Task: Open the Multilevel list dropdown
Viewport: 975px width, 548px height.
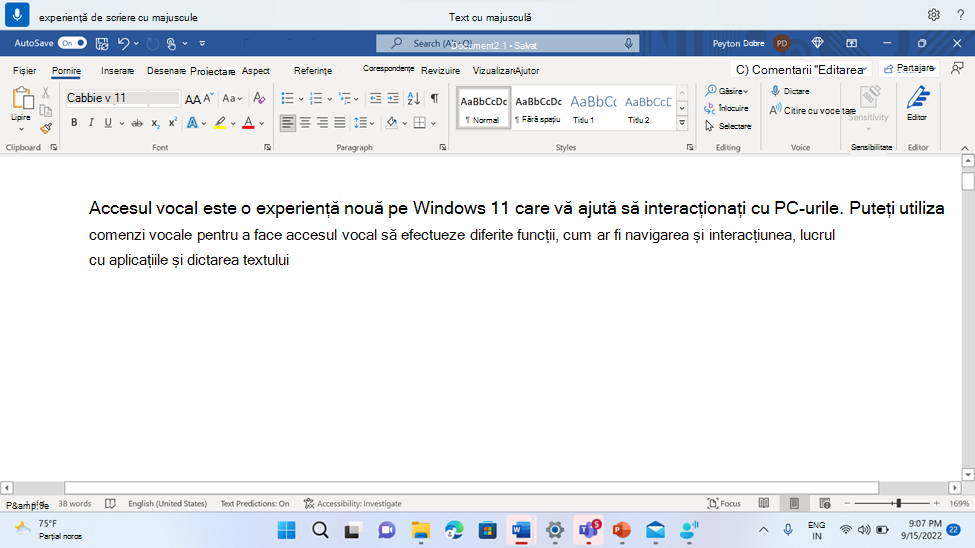Action: (356, 98)
